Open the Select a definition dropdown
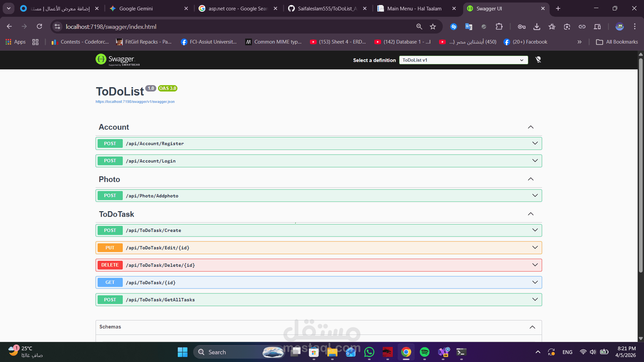644x362 pixels. pyautogui.click(x=463, y=60)
